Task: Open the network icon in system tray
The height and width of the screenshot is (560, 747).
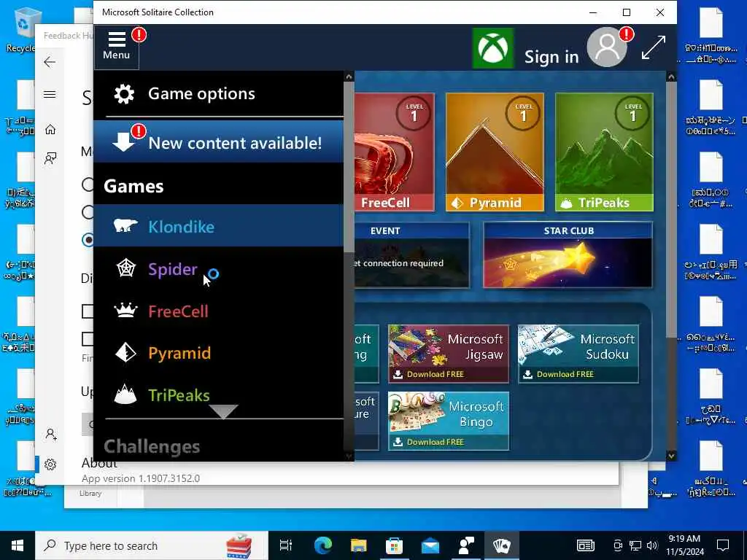Action: click(x=635, y=545)
